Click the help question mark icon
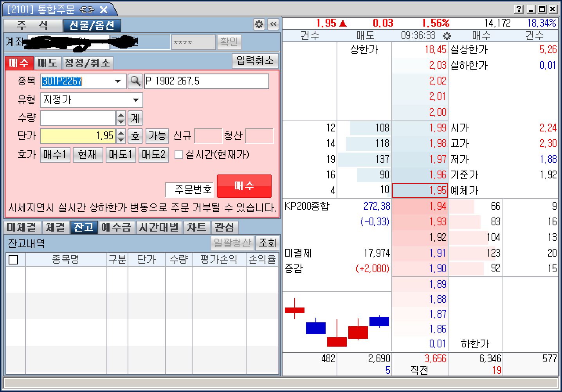Image resolution: width=562 pixels, height=392 pixels. click(x=519, y=9)
